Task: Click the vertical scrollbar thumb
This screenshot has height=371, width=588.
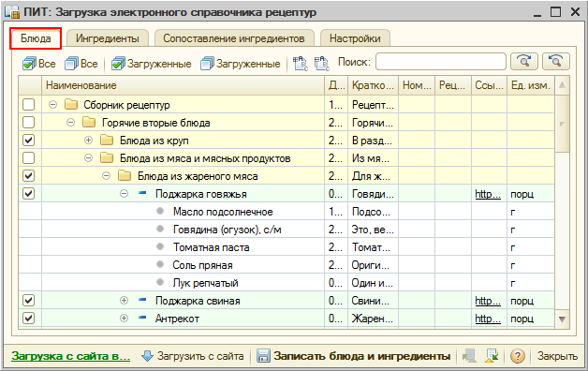Action: coord(562,123)
